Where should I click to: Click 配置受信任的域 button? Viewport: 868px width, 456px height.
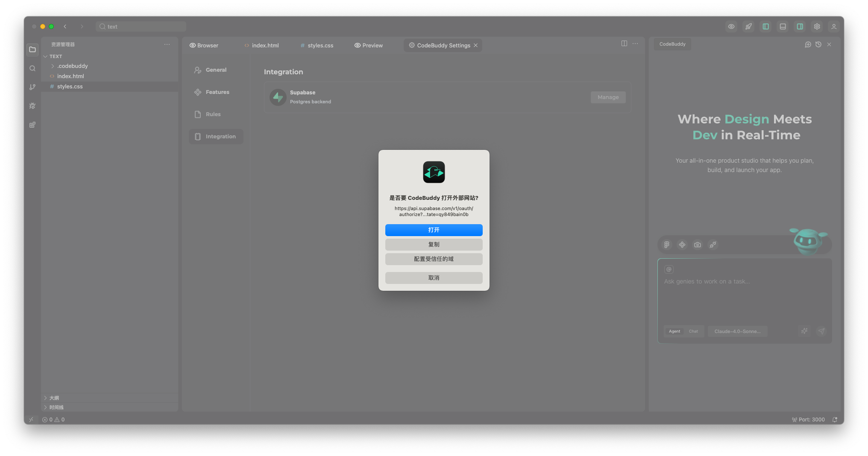(434, 259)
